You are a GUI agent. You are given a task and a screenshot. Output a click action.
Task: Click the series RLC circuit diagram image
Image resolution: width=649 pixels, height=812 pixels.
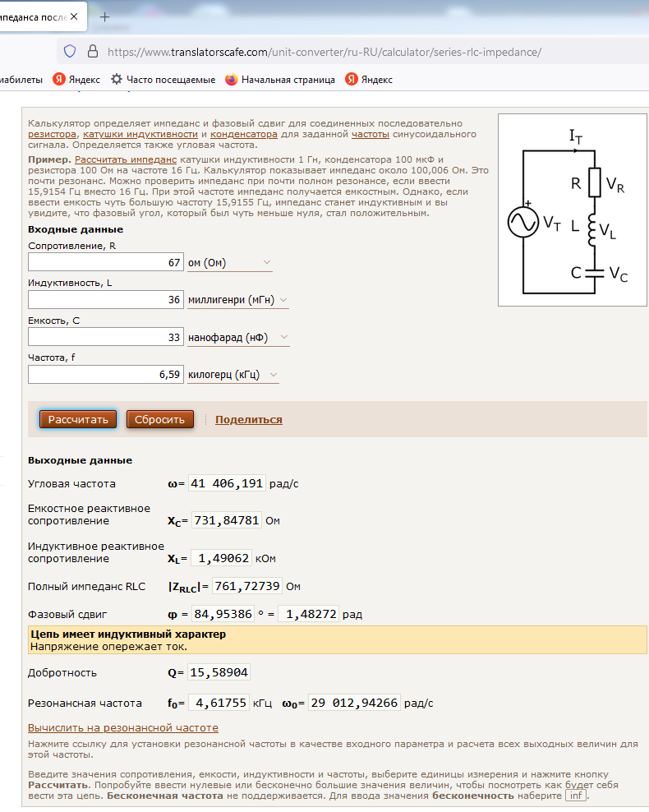[x=573, y=210]
